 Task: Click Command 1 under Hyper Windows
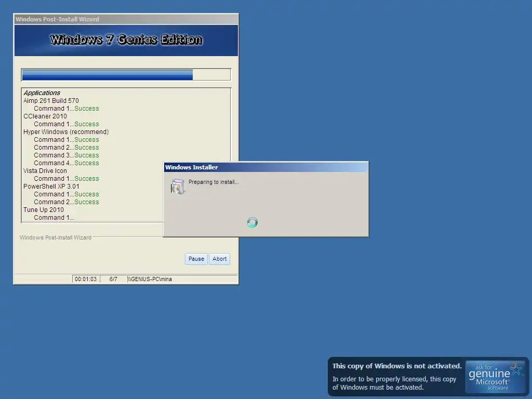(x=66, y=140)
